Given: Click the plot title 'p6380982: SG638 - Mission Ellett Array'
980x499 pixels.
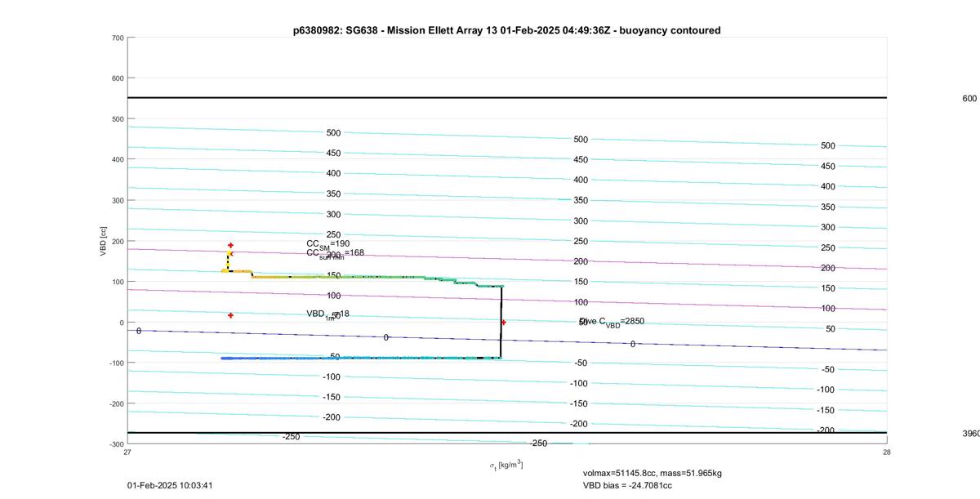Looking at the screenshot, I should click(x=506, y=30).
